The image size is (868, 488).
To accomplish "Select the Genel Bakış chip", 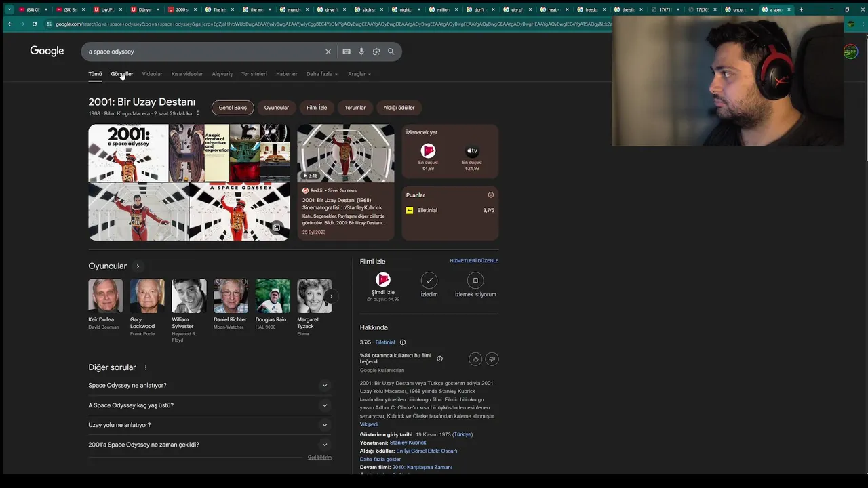I will pos(233,108).
